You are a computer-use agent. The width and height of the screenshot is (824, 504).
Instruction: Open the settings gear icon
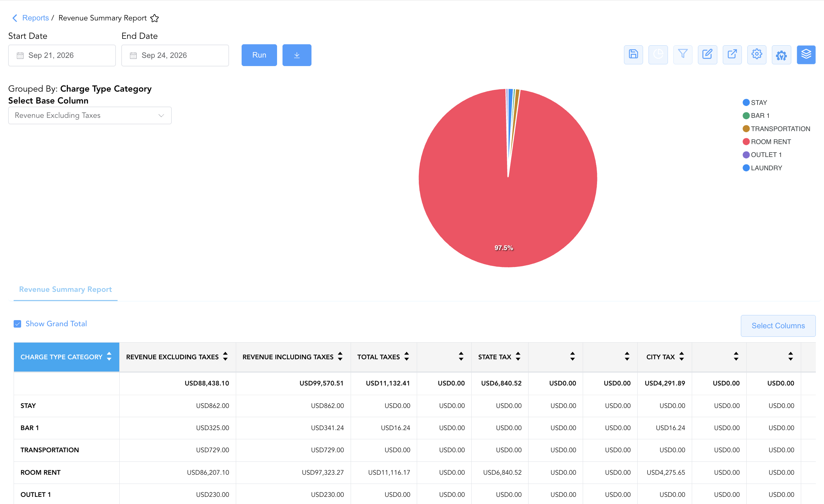click(757, 54)
